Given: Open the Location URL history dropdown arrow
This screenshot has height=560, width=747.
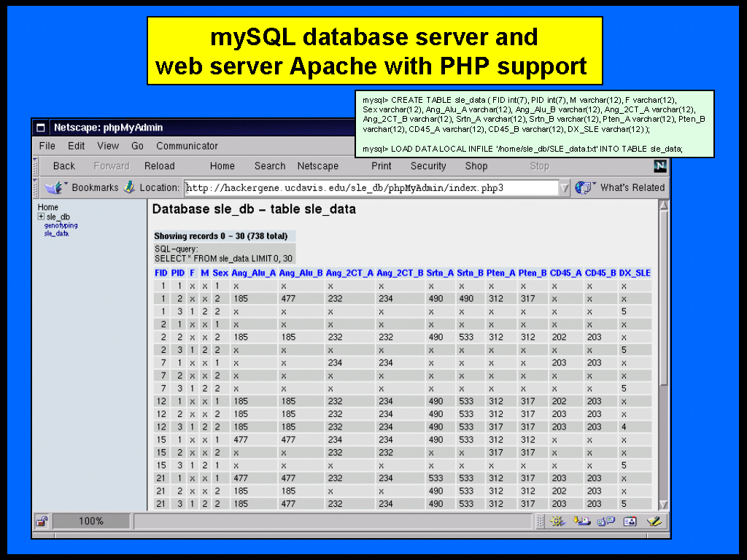Looking at the screenshot, I should [564, 188].
